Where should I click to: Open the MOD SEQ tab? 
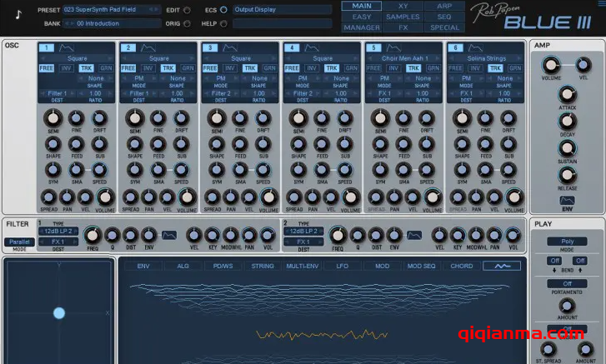tap(423, 266)
